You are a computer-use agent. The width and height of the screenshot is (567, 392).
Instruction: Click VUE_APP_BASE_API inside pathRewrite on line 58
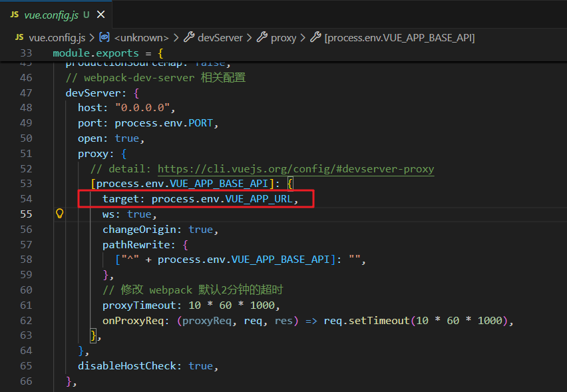point(280,260)
